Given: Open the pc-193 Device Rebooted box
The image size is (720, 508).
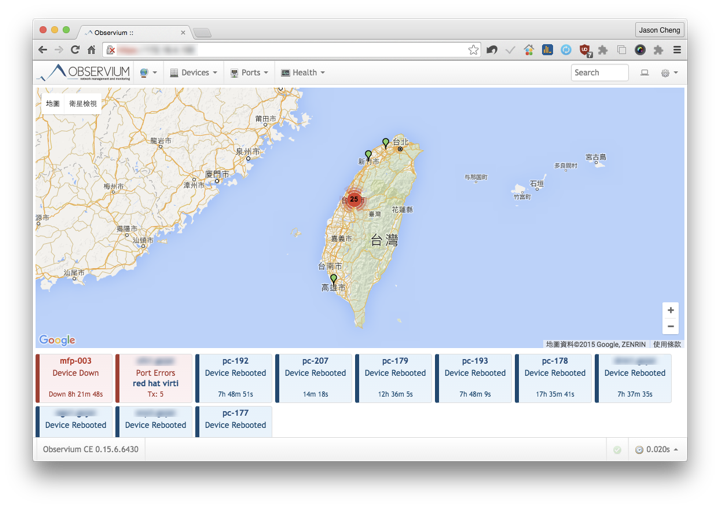Looking at the screenshot, I should click(474, 378).
